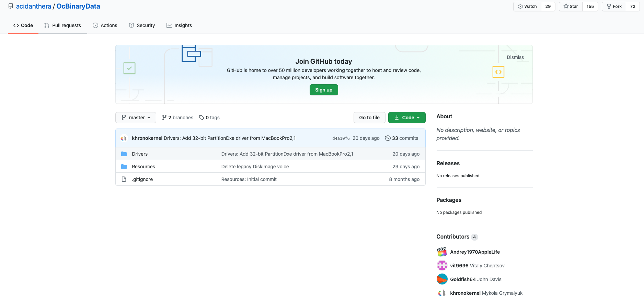View the 0 tags link
The image size is (644, 303).
click(x=209, y=118)
